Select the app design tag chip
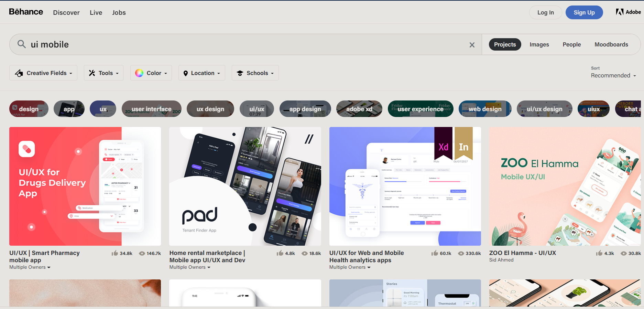The height and width of the screenshot is (309, 644). [x=305, y=109]
